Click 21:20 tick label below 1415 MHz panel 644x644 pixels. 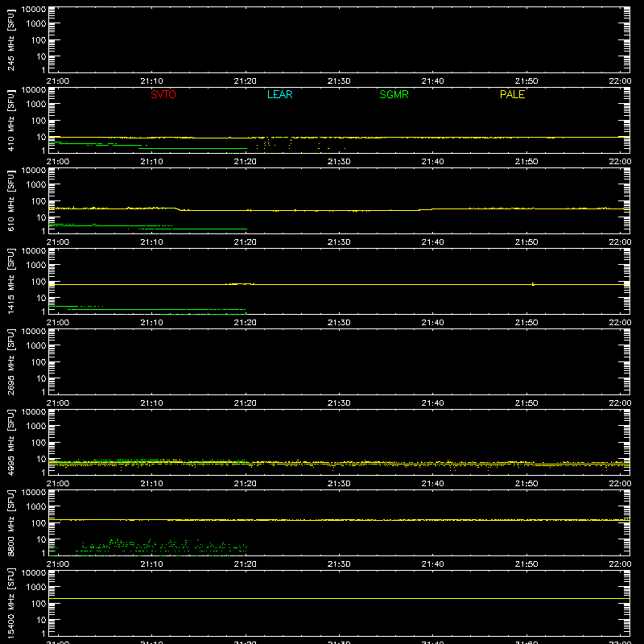pos(246,323)
